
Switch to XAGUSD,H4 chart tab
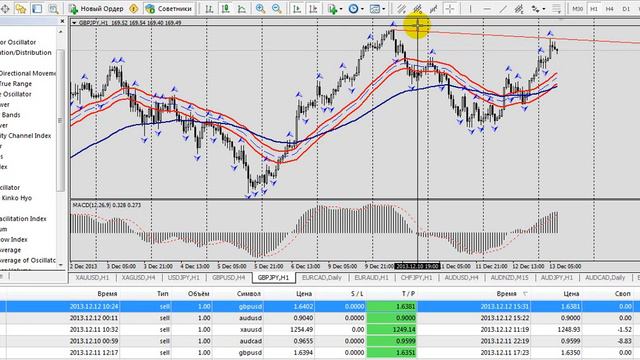(x=138, y=278)
